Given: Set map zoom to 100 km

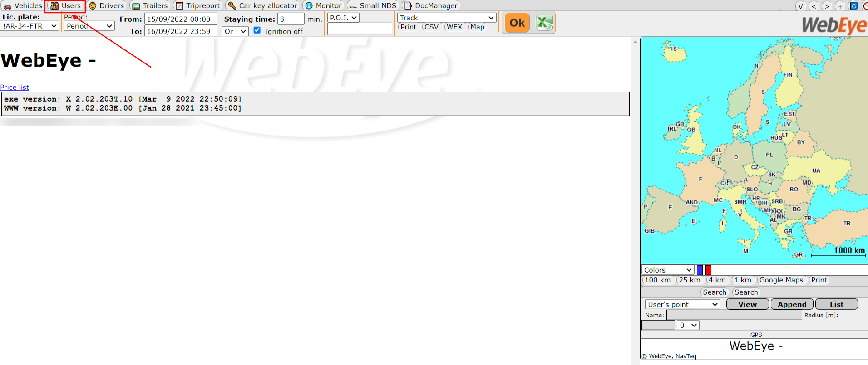Looking at the screenshot, I should point(657,280).
